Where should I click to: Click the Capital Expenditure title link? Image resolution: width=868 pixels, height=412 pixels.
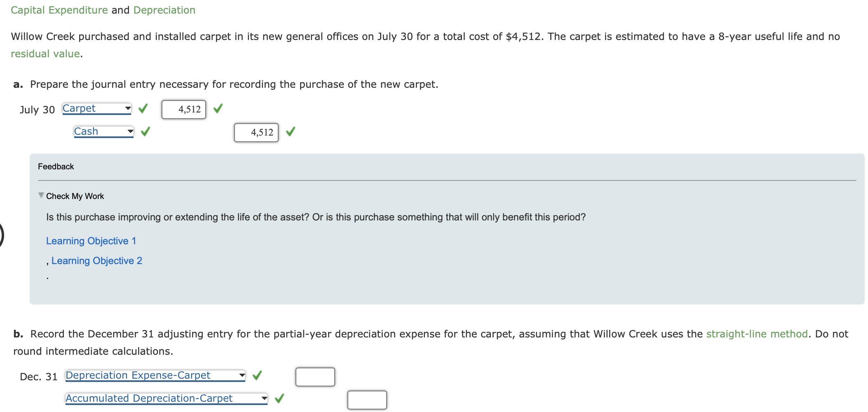(x=59, y=9)
